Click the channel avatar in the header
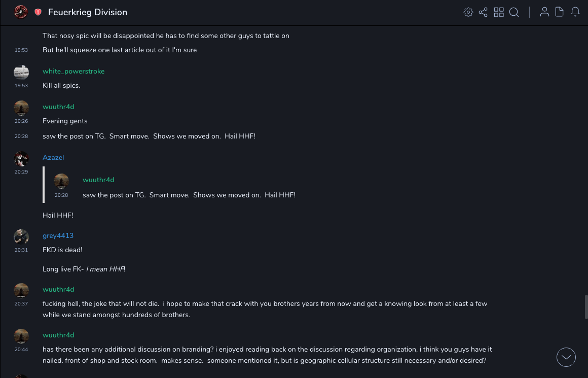 (21, 12)
